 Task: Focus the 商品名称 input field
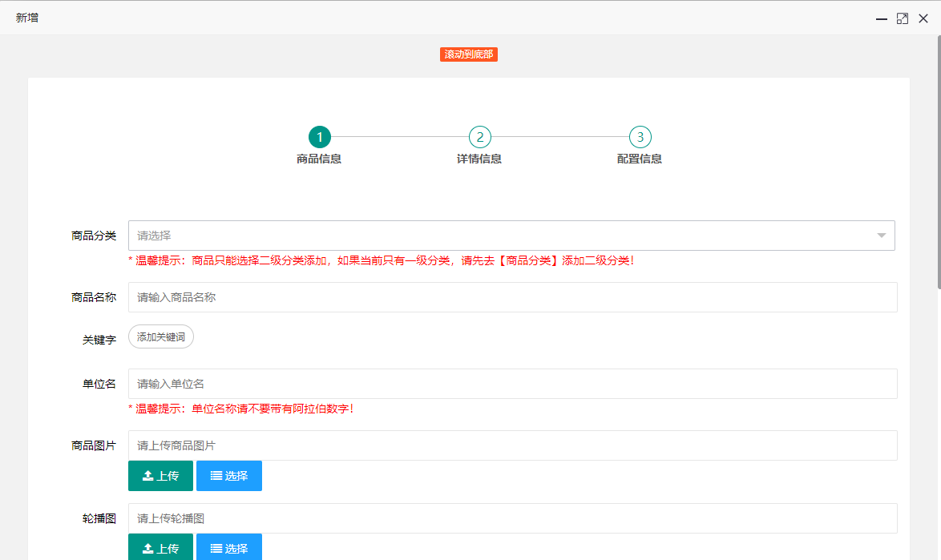tap(512, 297)
